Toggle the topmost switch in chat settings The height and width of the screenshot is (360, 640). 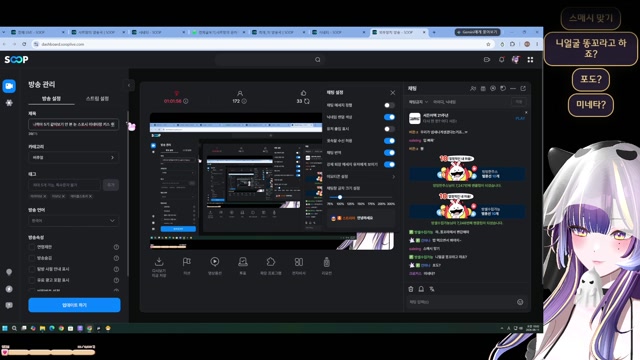pos(389,105)
